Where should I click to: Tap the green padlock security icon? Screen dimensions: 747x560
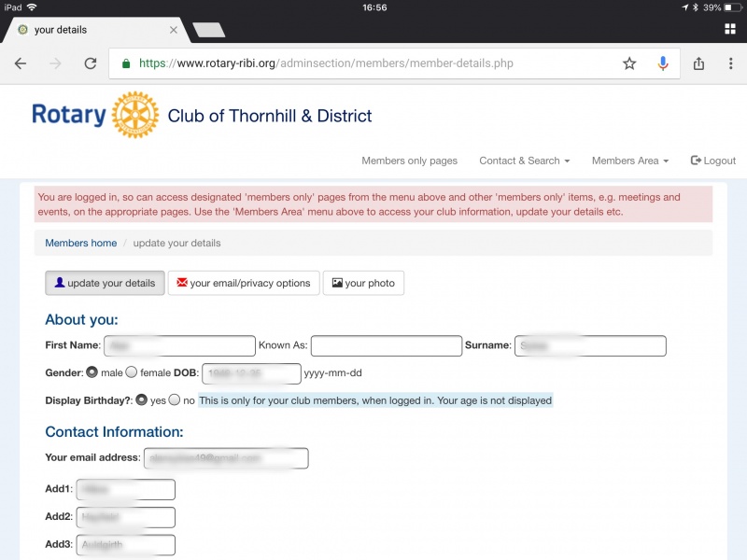pyautogui.click(x=126, y=63)
